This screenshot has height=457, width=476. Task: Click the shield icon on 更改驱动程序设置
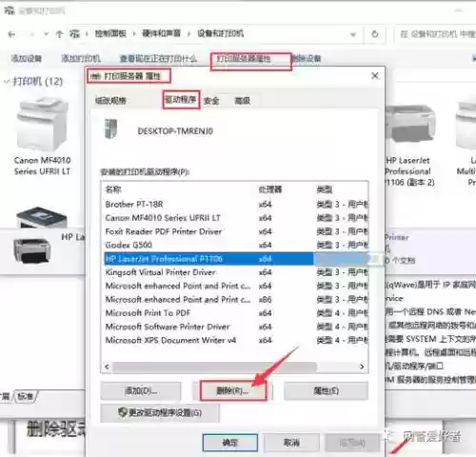click(x=123, y=412)
